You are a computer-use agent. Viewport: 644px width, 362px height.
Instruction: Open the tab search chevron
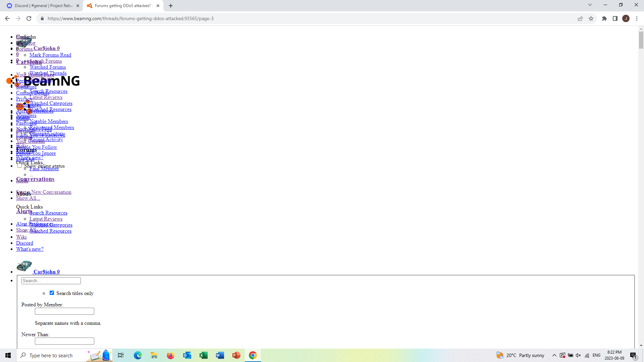click(590, 5)
